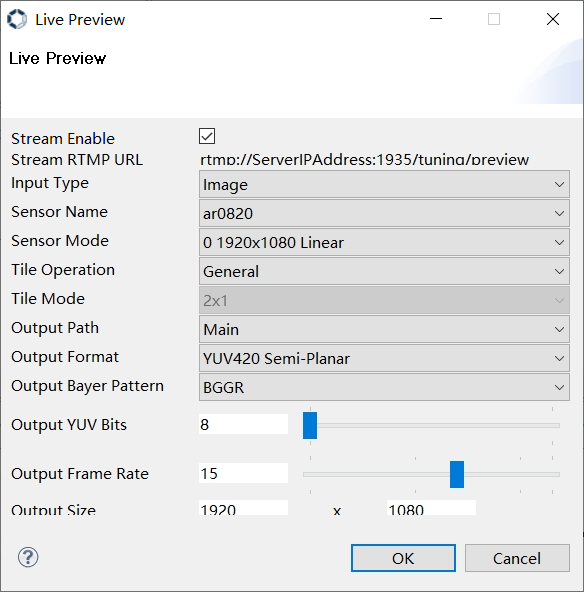Open the Sensor Name dropdown showing ar0820
The width and height of the screenshot is (584, 592).
384,213
